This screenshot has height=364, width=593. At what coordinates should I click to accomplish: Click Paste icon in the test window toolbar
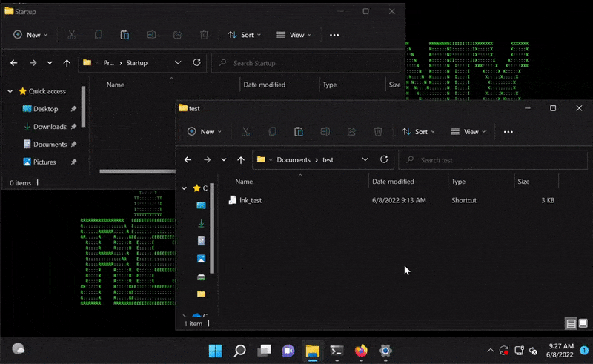(298, 132)
